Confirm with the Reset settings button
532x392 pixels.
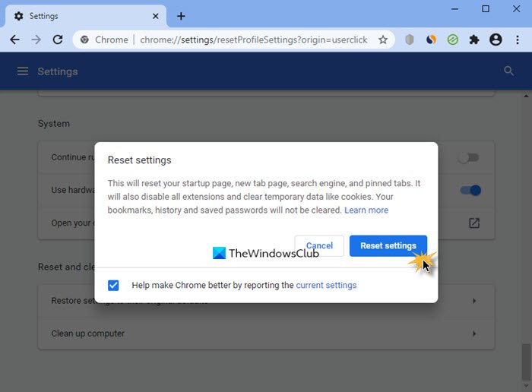[x=388, y=245]
